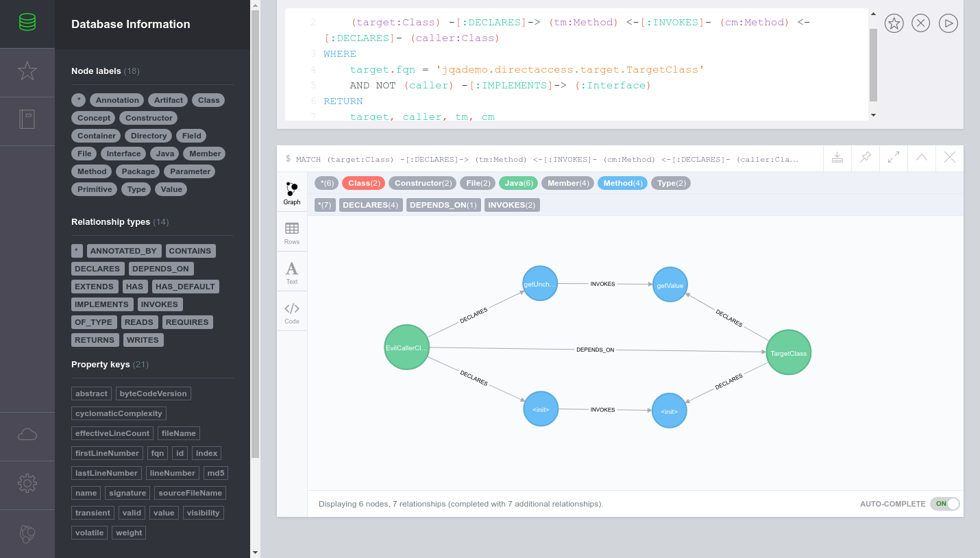980x558 pixels.
Task: Collapse the result frame with chevron
Action: 922,158
